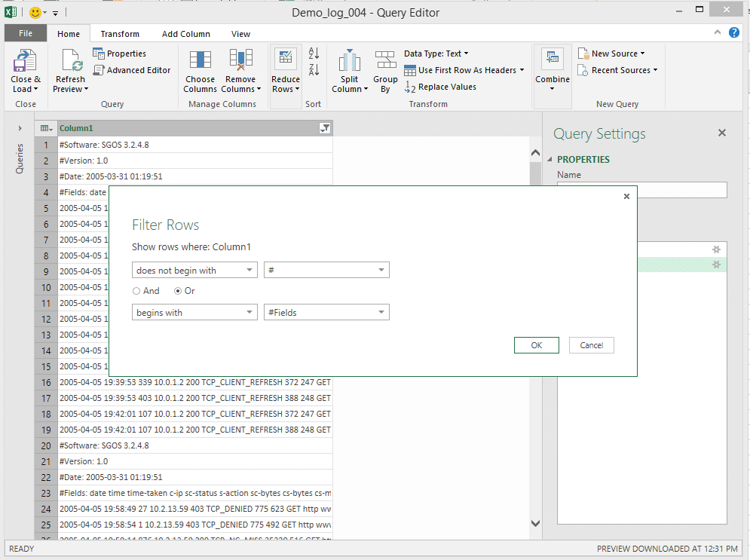Switch to the Home tab
Screen dimensions: 750x560
coord(69,34)
